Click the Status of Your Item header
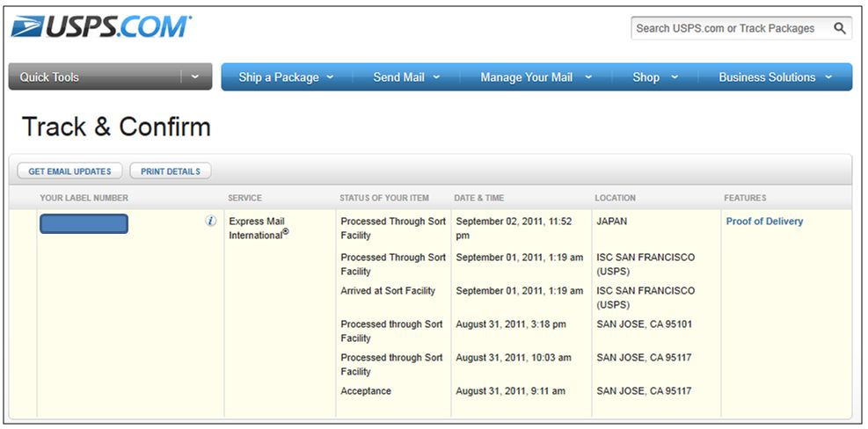 (384, 198)
